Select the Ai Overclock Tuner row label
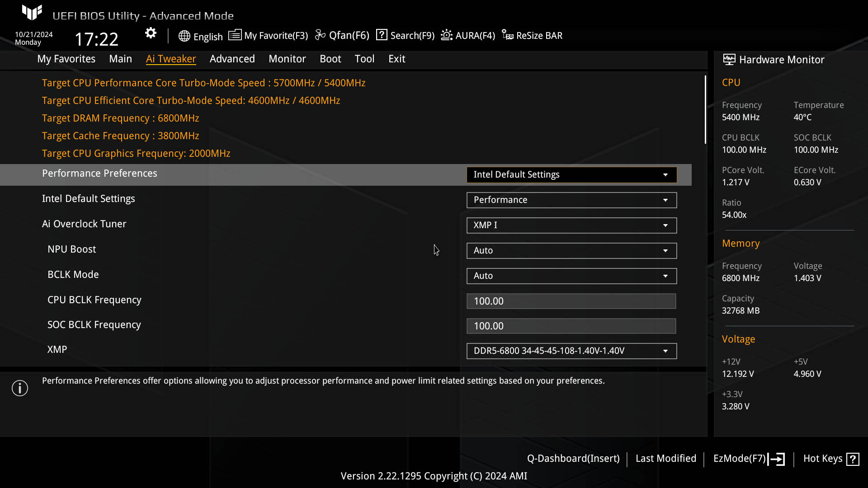868x488 pixels. (x=84, y=224)
